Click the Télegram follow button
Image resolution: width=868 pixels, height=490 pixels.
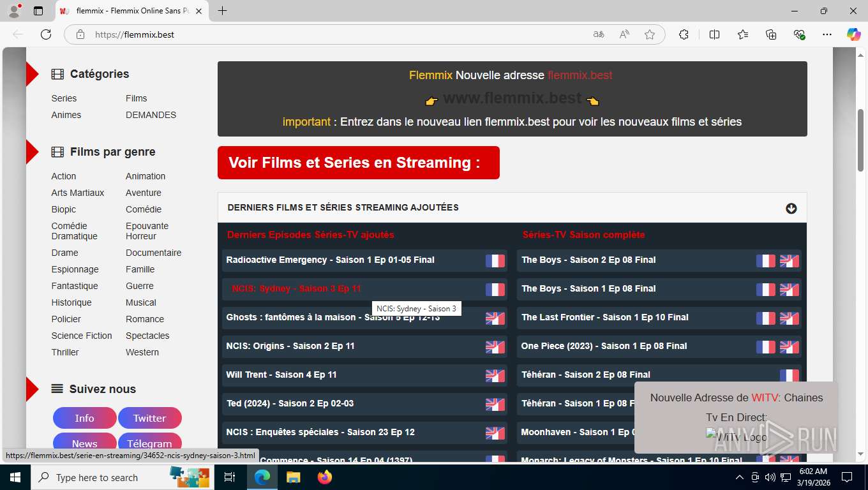pyautogui.click(x=150, y=443)
